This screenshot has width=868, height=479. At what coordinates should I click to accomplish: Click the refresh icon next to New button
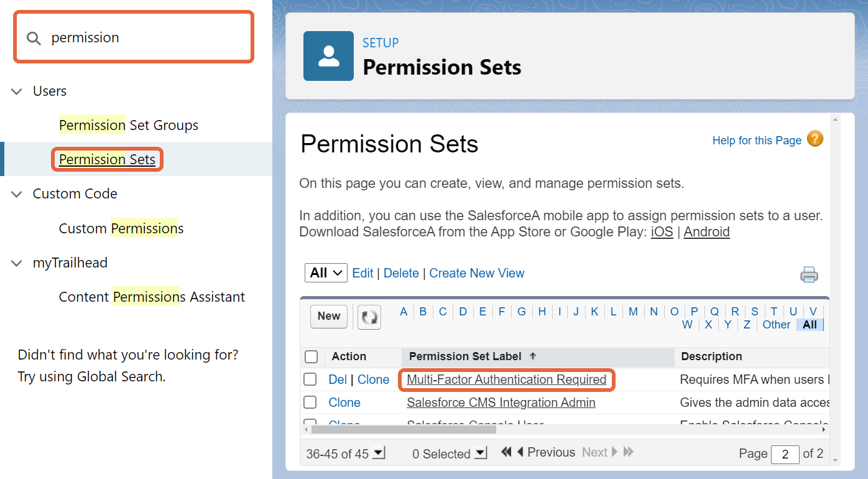[x=369, y=317]
